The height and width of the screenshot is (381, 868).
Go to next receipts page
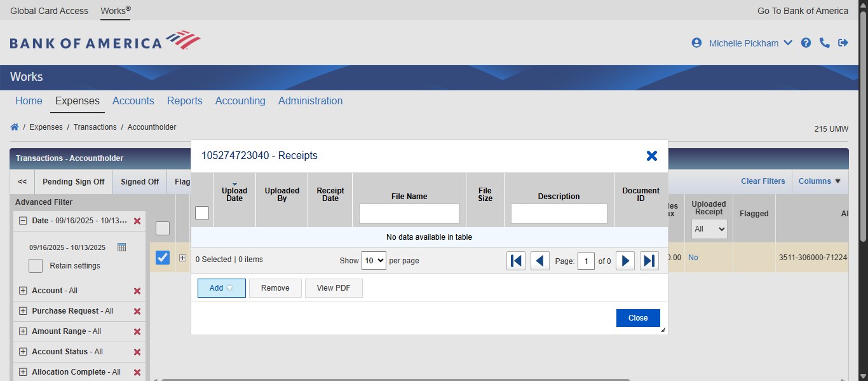point(625,261)
